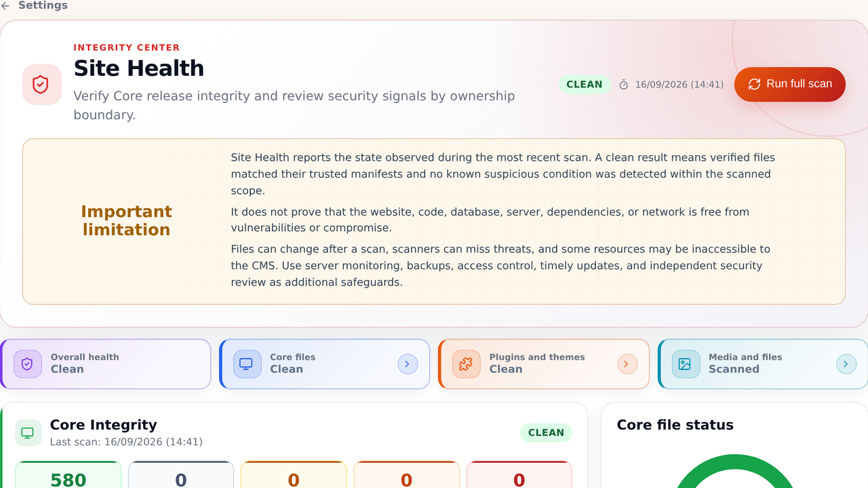
Task: Expand Plugins and themes chevron arrow
Action: [627, 364]
